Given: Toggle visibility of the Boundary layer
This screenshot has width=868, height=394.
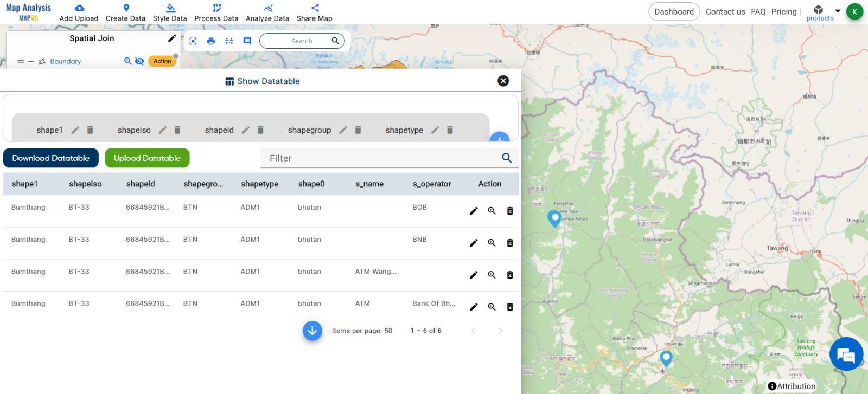Looking at the screenshot, I should (x=139, y=61).
